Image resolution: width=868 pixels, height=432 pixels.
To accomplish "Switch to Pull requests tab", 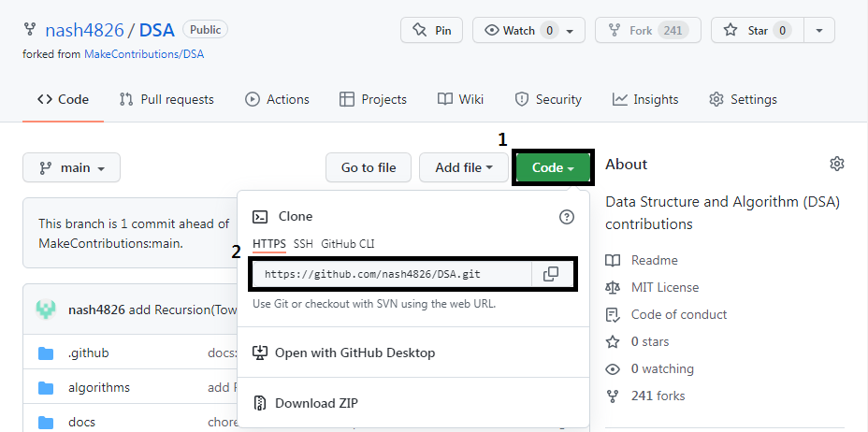I will click(x=166, y=99).
